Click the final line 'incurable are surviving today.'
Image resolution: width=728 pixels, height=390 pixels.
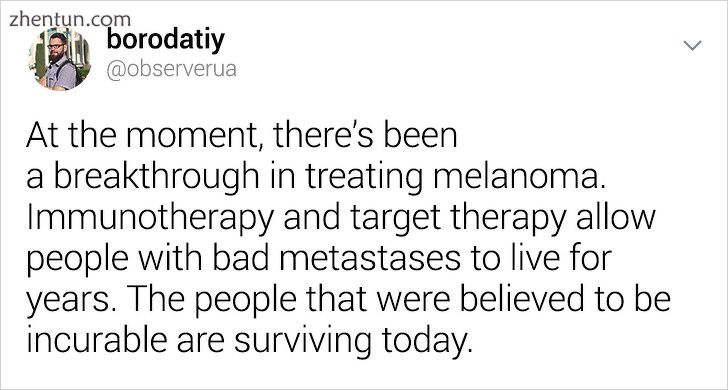(249, 341)
